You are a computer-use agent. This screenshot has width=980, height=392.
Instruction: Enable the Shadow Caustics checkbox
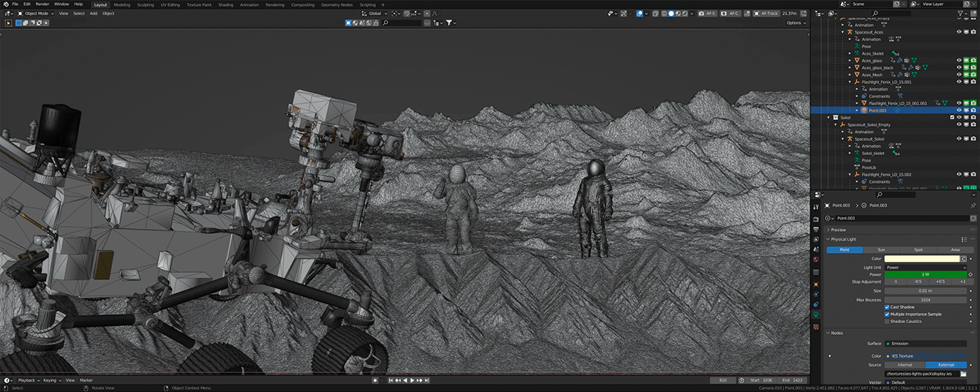(x=887, y=321)
